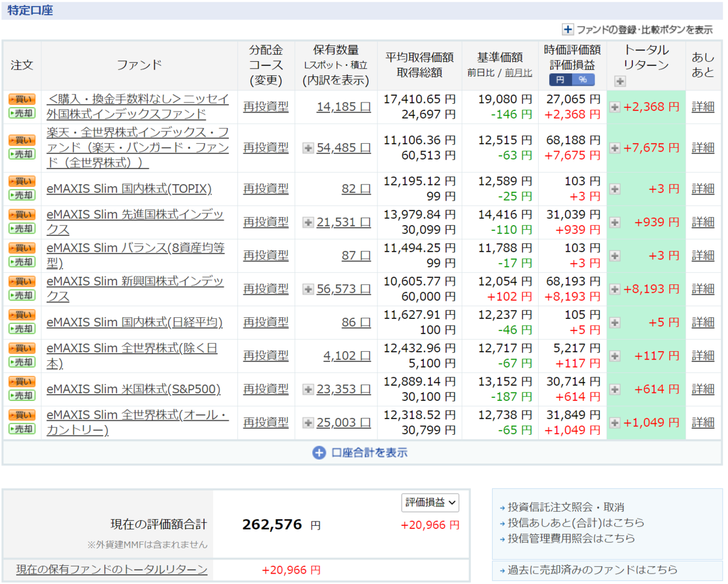The width and height of the screenshot is (728, 584).
Task: Open eMAXIS Slim 全世界株式(オール・カントリー) link
Action: (138, 422)
